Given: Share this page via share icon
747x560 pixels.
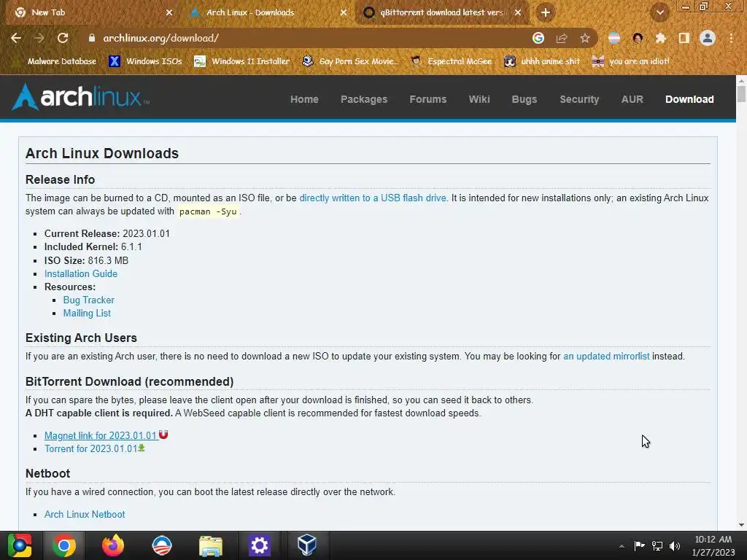Looking at the screenshot, I should 562,38.
